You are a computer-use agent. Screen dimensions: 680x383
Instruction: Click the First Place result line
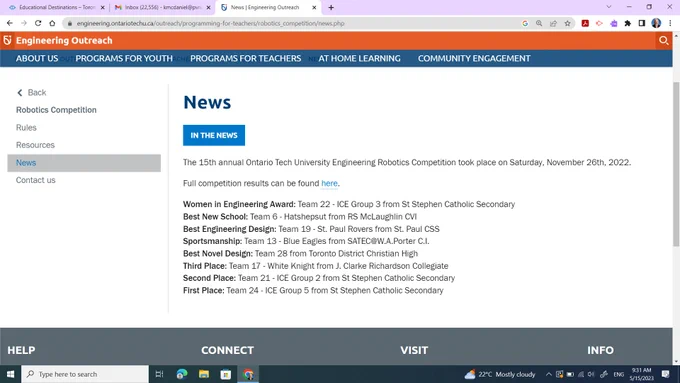pos(313,291)
